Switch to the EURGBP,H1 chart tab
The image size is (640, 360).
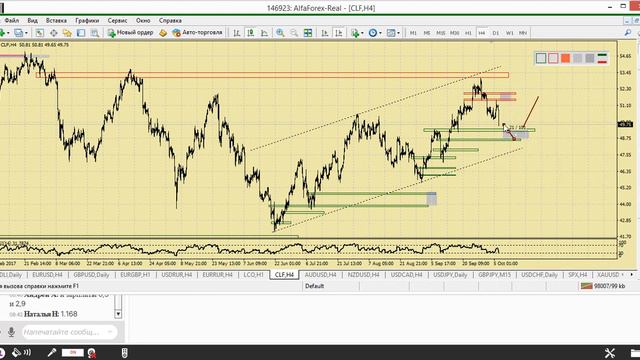[135, 275]
